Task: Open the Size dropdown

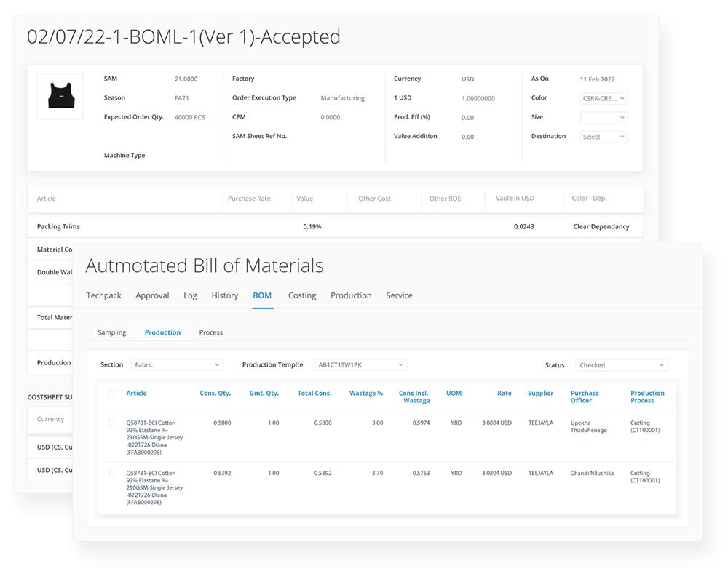Action: 604,117
